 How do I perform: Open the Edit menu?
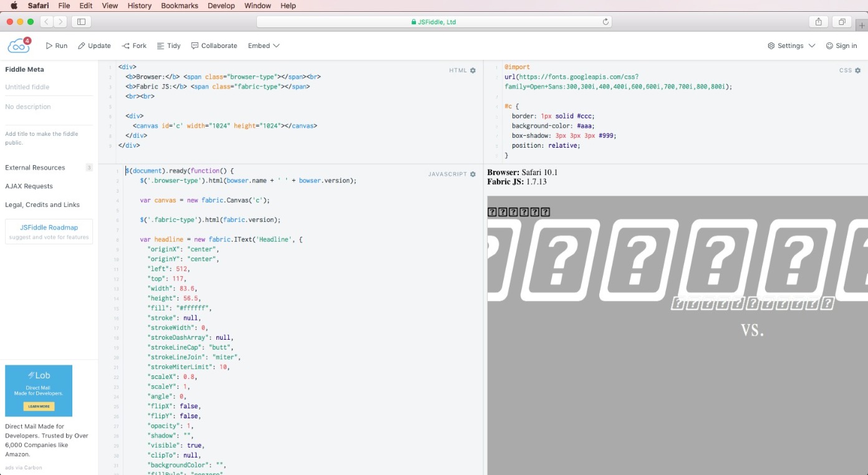(86, 6)
